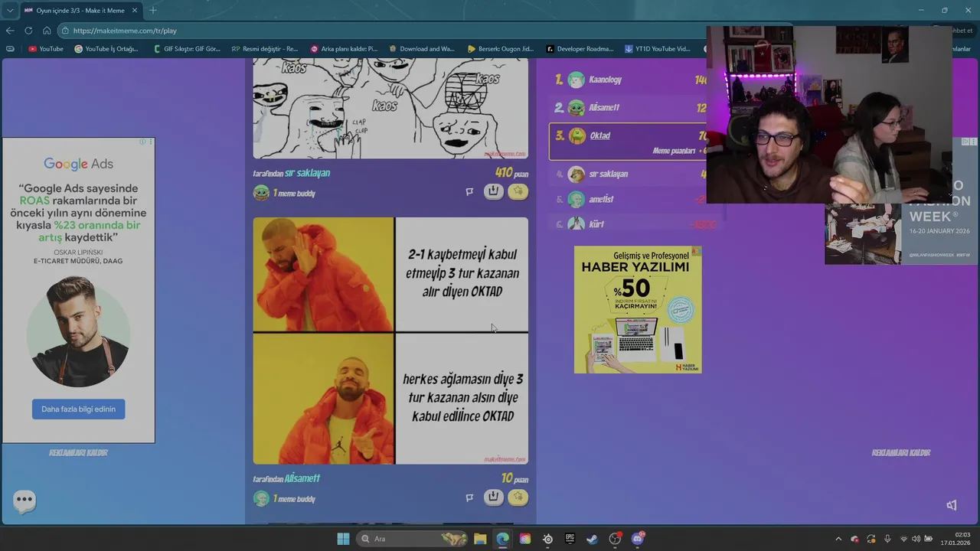This screenshot has width=980, height=551.
Task: Open a new browser tab
Action: (x=152, y=11)
